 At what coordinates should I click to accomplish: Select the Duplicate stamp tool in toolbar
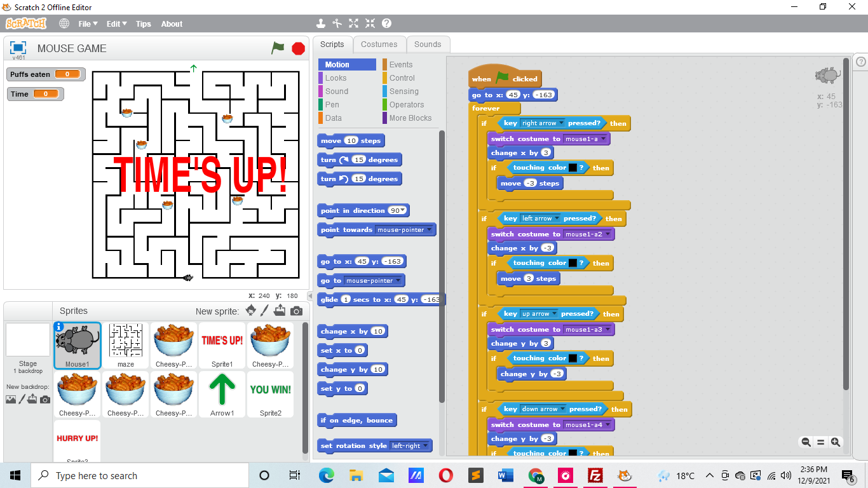[x=321, y=24]
